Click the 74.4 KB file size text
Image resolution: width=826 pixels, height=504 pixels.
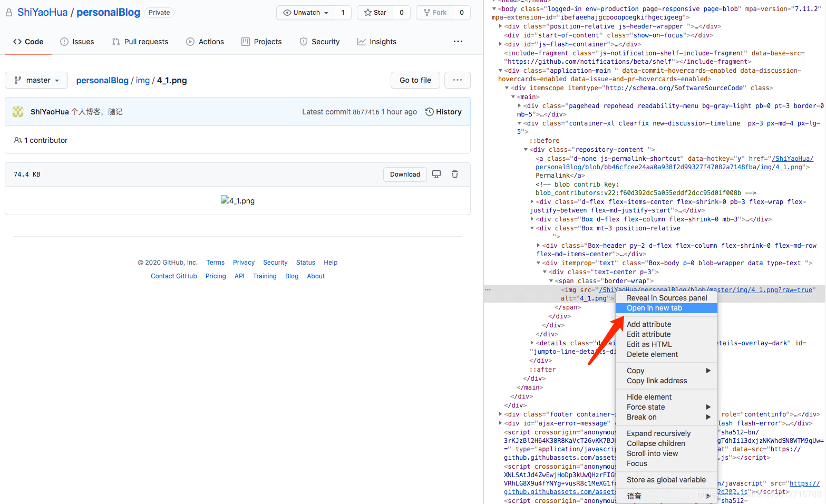click(27, 175)
